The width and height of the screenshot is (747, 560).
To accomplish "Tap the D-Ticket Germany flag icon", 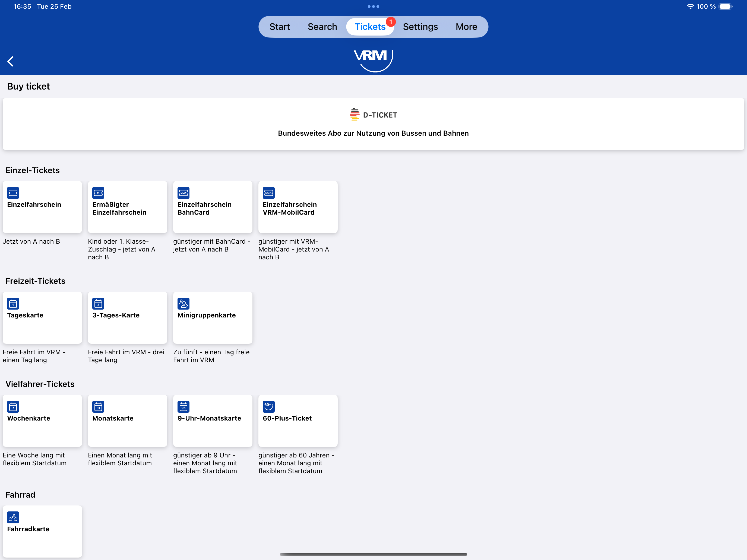I will tap(354, 114).
